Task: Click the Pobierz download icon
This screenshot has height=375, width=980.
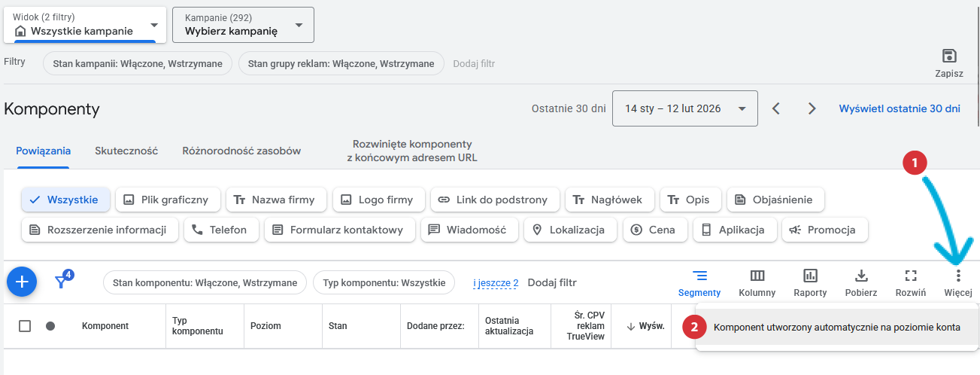Action: (862, 282)
